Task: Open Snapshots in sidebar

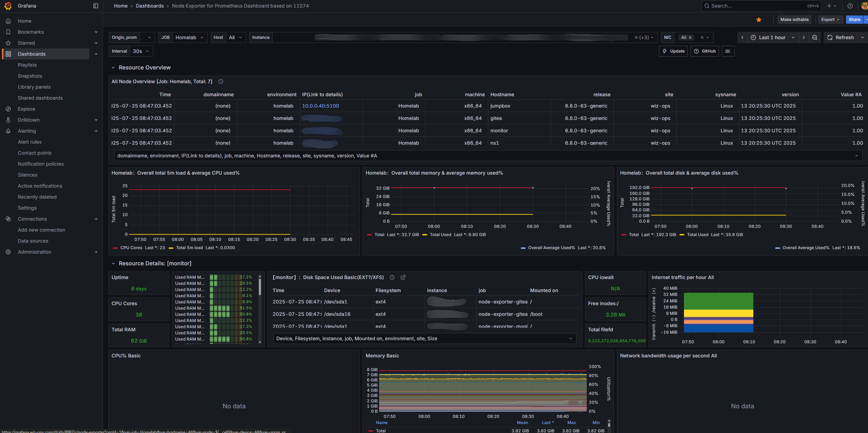Action: pyautogui.click(x=30, y=76)
